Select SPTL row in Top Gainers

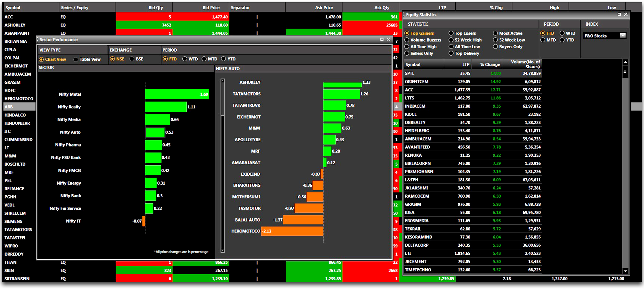(472, 74)
